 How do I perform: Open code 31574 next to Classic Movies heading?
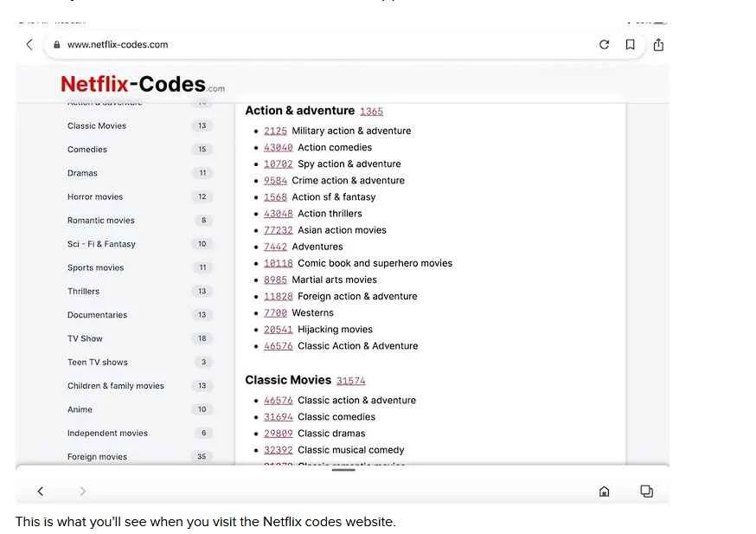(x=351, y=381)
